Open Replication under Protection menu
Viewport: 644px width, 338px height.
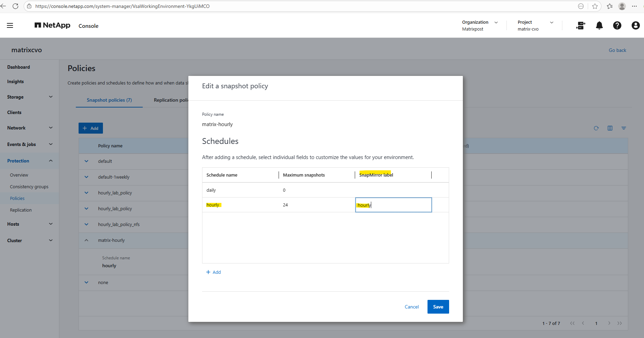click(x=21, y=210)
